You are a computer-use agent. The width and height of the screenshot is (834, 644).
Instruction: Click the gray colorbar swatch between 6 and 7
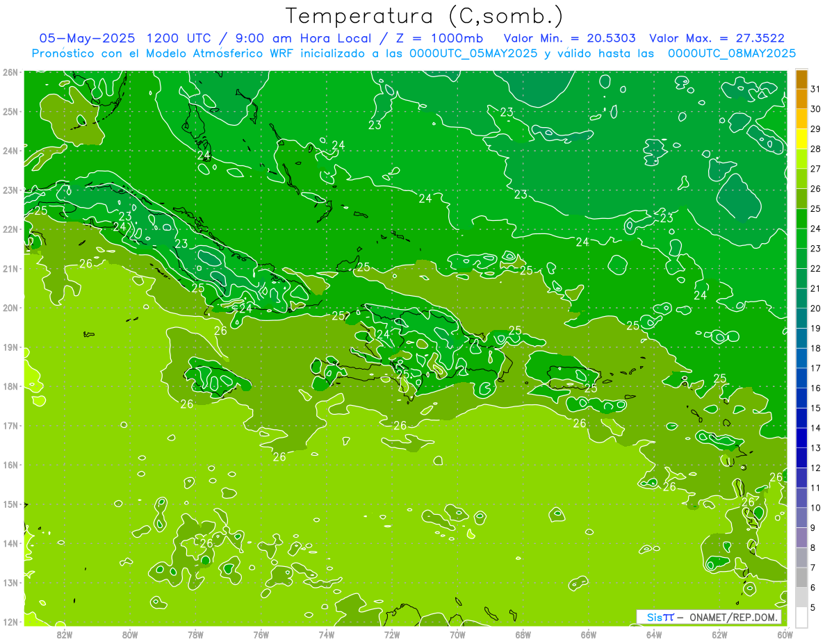pyautogui.click(x=801, y=578)
